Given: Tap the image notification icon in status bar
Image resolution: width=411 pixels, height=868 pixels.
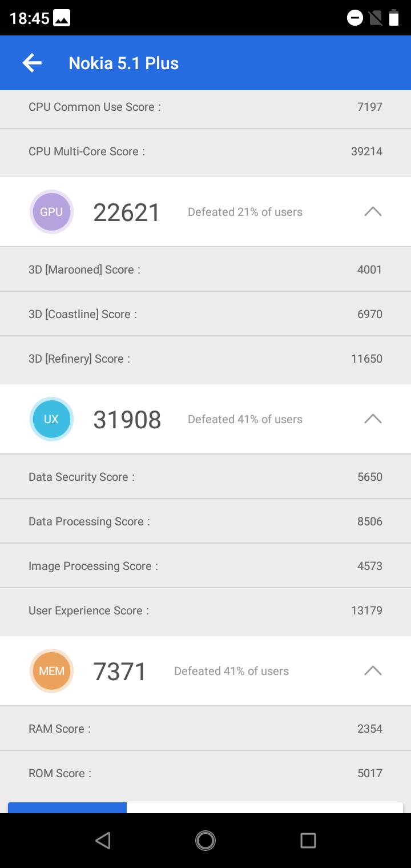Looking at the screenshot, I should pos(62,18).
